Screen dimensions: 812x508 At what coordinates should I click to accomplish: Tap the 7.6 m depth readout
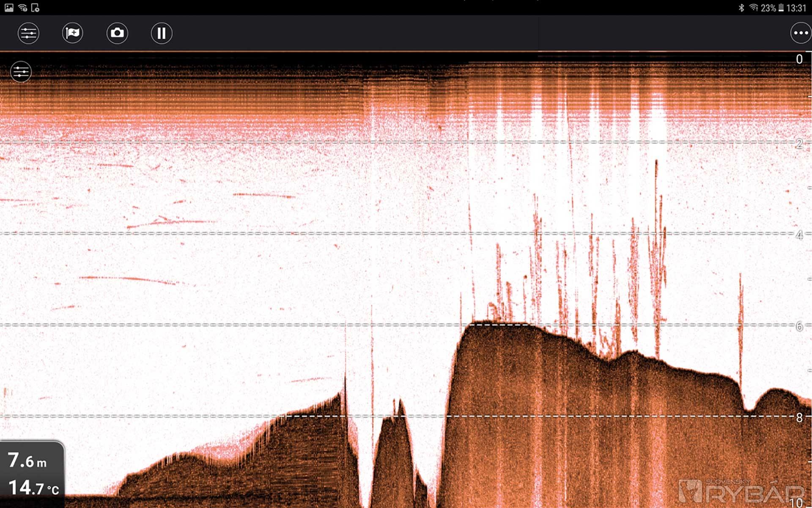(28, 461)
